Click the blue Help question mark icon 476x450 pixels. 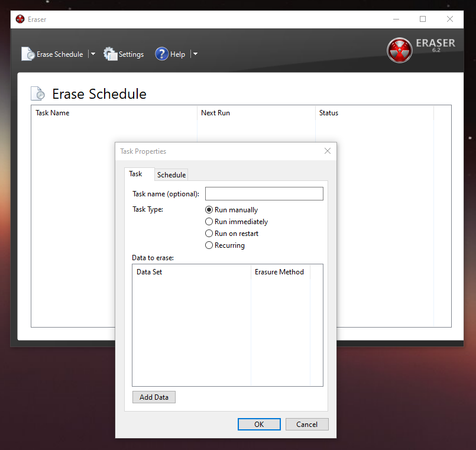(x=162, y=54)
